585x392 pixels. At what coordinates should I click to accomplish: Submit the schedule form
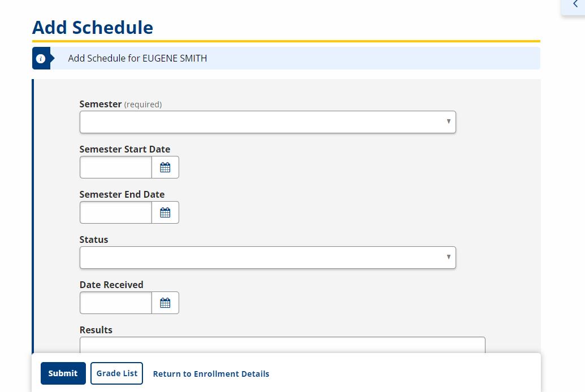[63, 373]
